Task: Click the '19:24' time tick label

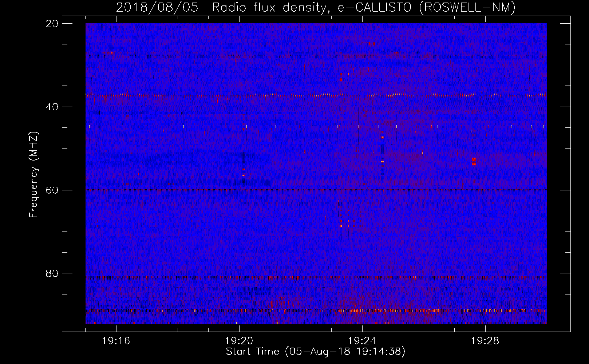Action: click(362, 341)
